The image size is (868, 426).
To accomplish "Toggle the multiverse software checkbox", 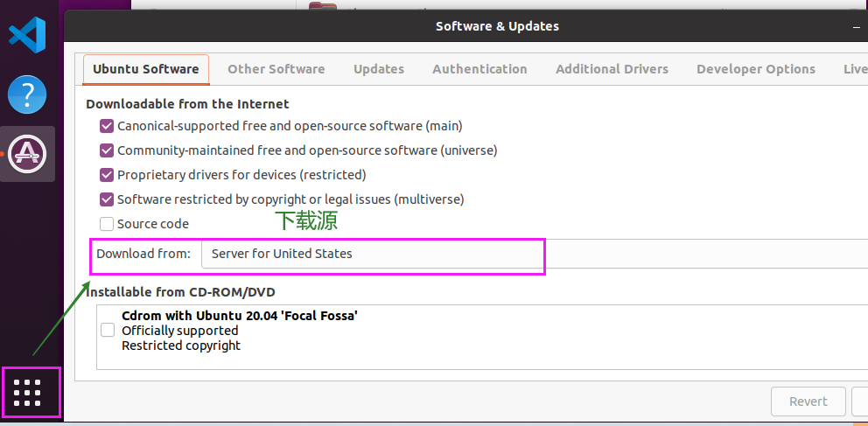I will [x=107, y=199].
